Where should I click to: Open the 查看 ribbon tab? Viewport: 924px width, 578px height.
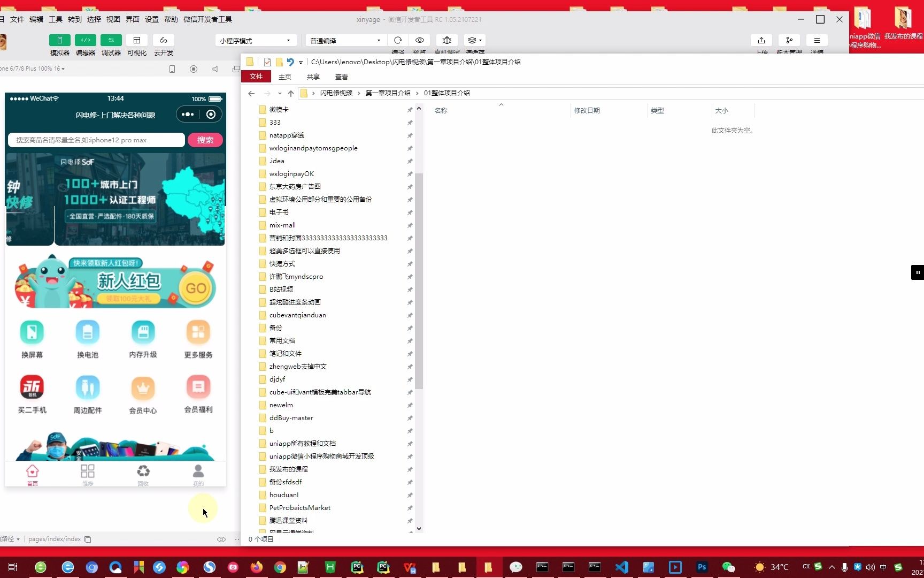pyautogui.click(x=342, y=77)
